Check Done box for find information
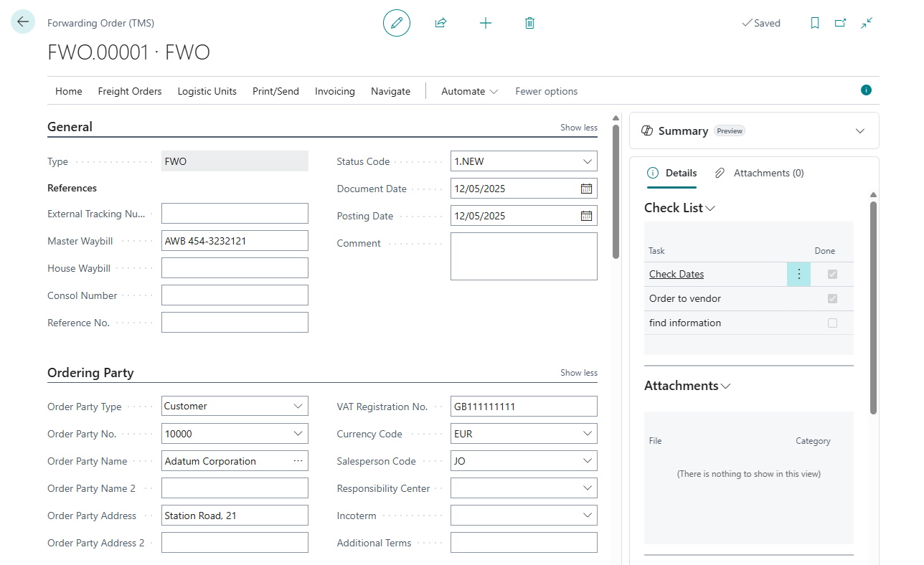The image size is (924, 565). (x=832, y=323)
